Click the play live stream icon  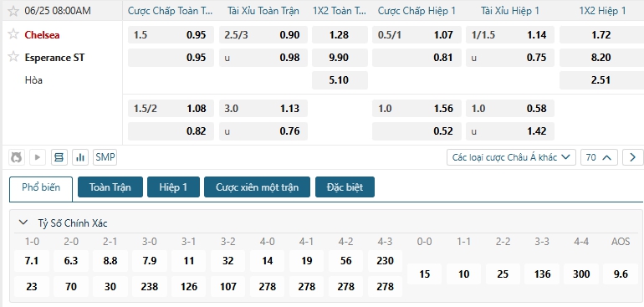click(x=38, y=157)
